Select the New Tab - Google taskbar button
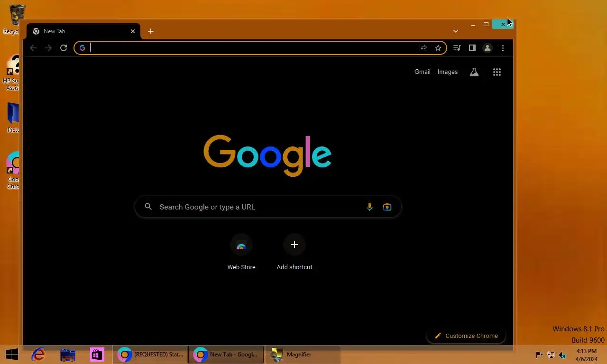 (226, 354)
